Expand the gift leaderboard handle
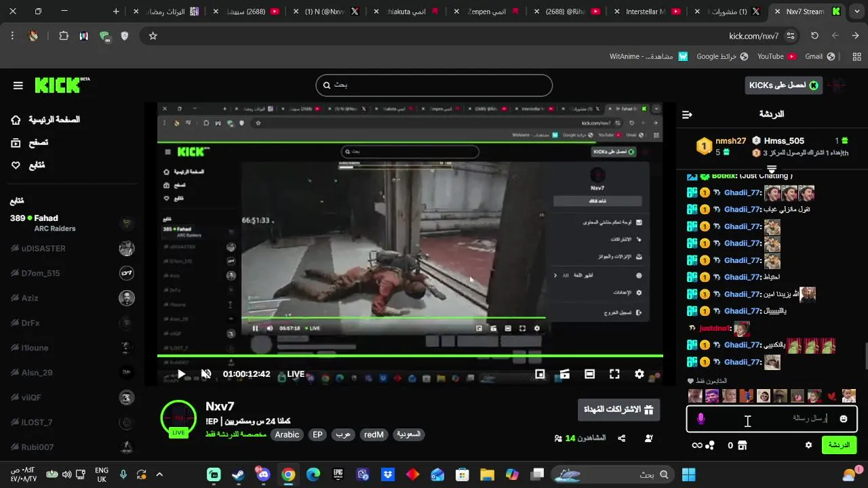868x488 pixels. pos(772,168)
